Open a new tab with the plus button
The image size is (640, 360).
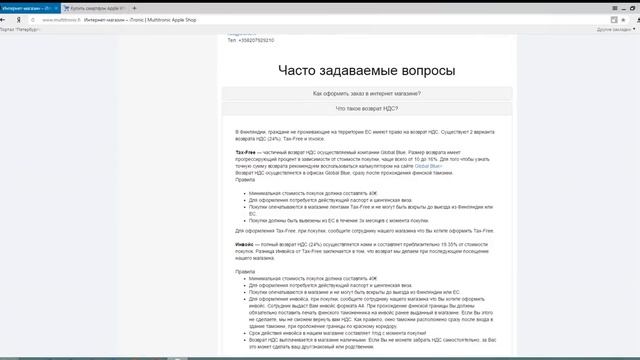click(x=134, y=8)
